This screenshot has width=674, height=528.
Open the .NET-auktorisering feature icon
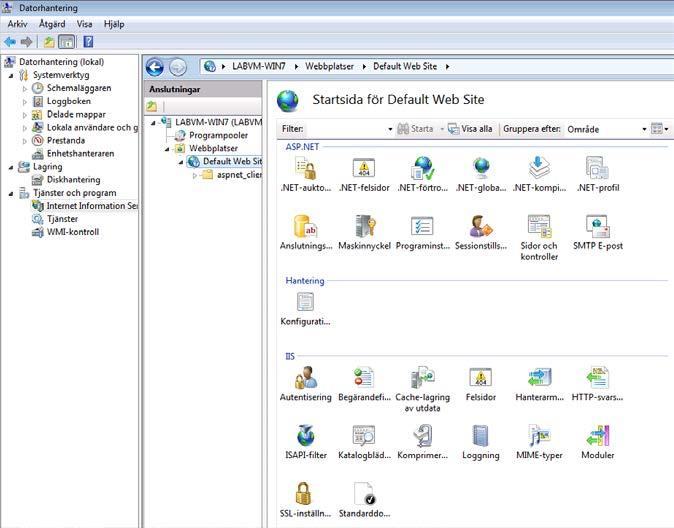[x=306, y=169]
